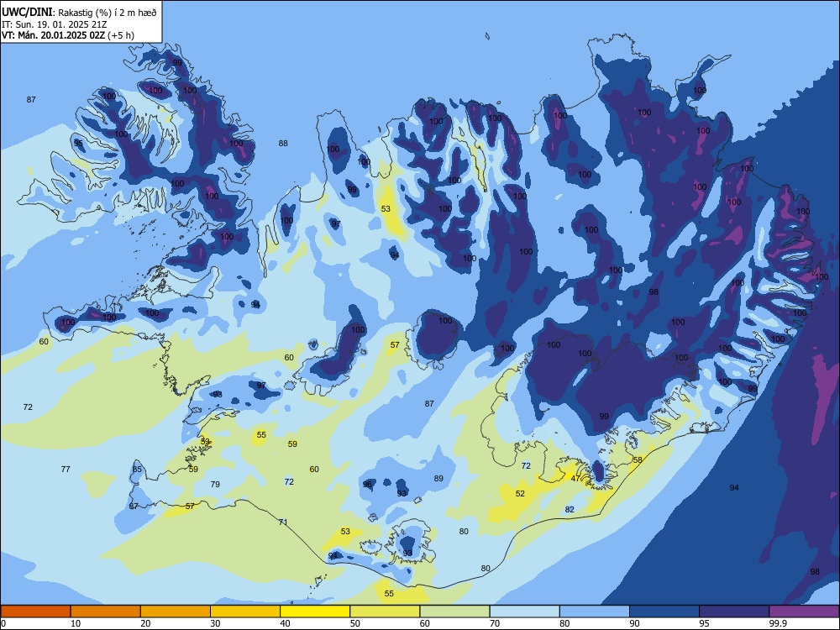
Task: Click the dark orange 0–10 legend swatch
Action: (x=35, y=612)
